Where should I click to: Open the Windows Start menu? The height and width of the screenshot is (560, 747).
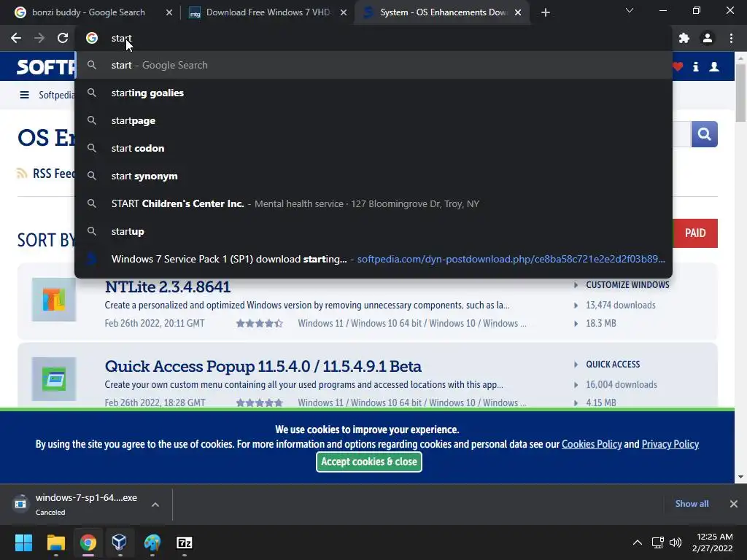pyautogui.click(x=23, y=542)
